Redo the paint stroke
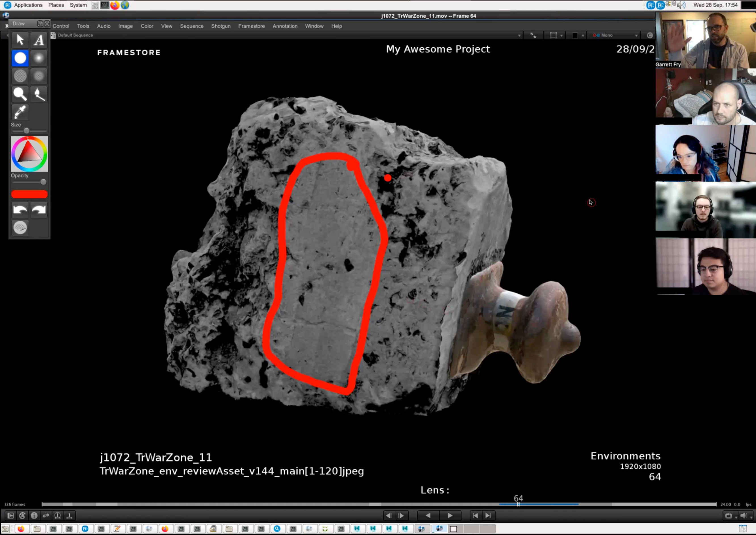The image size is (756, 535). click(x=39, y=209)
